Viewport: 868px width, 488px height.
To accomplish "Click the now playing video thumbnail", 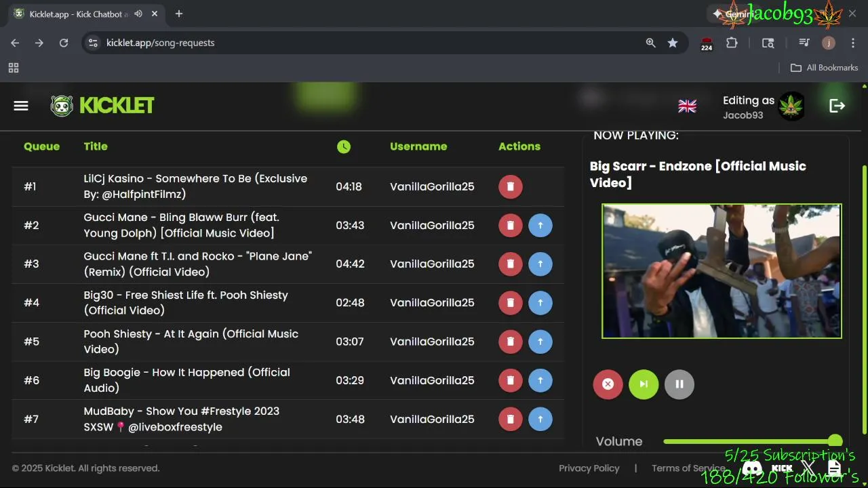I will click(722, 270).
